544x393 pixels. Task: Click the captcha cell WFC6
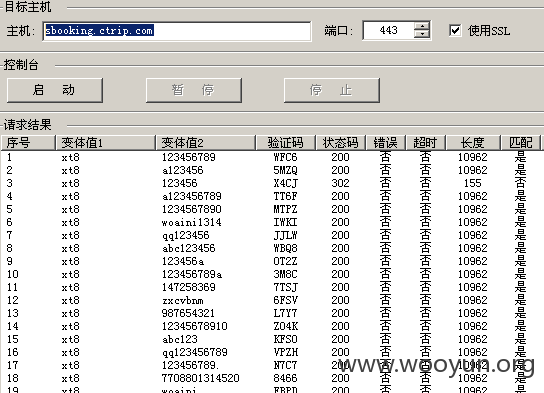click(x=285, y=157)
